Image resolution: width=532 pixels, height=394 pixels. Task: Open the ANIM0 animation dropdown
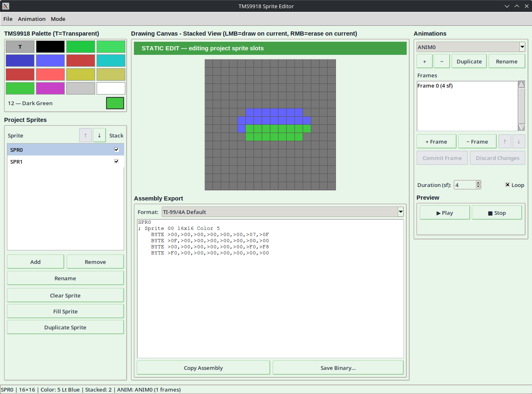[x=522, y=47]
